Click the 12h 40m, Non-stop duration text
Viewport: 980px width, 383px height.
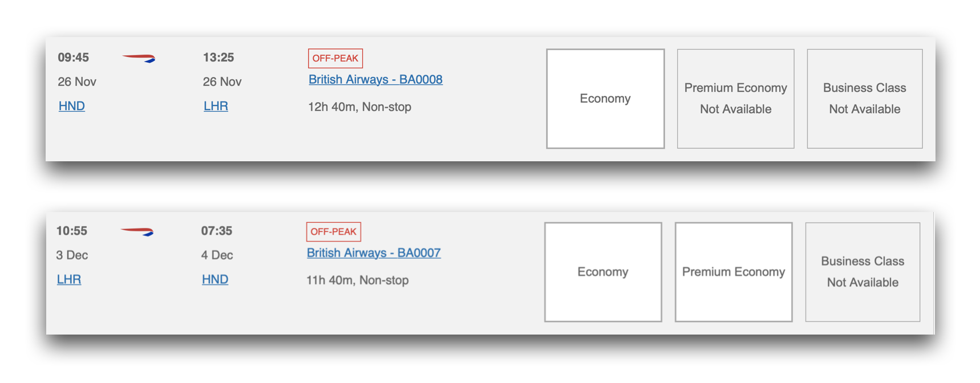pyautogui.click(x=359, y=107)
